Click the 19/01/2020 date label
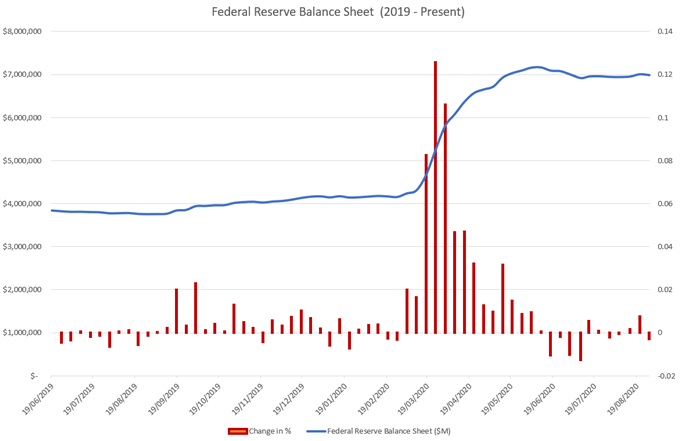680x441 pixels. (330, 399)
